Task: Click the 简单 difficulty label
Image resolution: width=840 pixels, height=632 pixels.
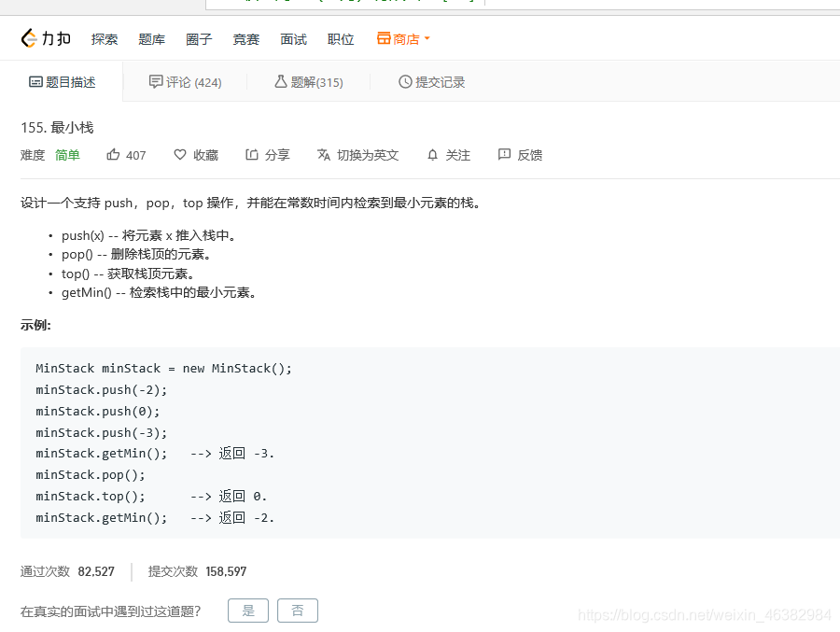Action: click(x=66, y=155)
